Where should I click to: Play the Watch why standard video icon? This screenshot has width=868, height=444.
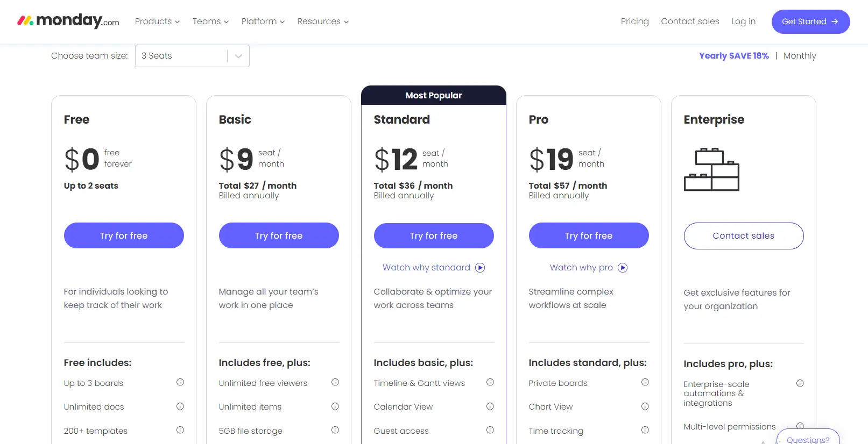(480, 268)
